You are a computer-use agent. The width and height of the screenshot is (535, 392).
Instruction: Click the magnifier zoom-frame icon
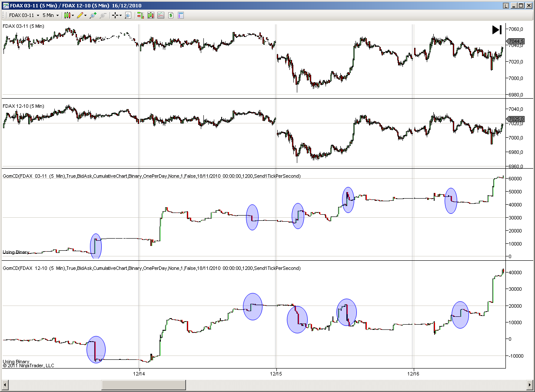pos(128,15)
